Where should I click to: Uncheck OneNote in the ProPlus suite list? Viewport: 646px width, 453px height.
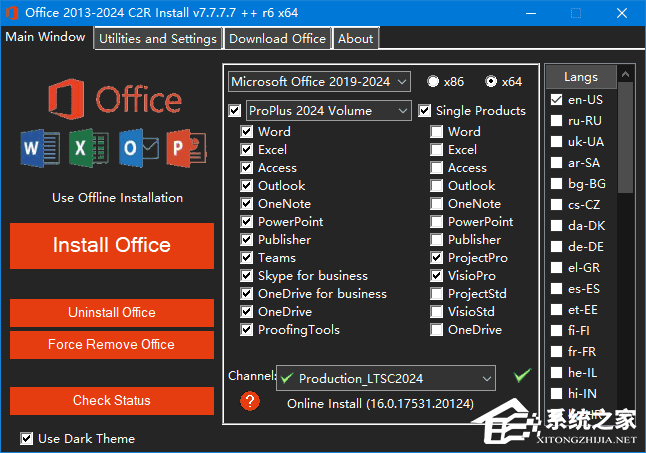(247, 204)
